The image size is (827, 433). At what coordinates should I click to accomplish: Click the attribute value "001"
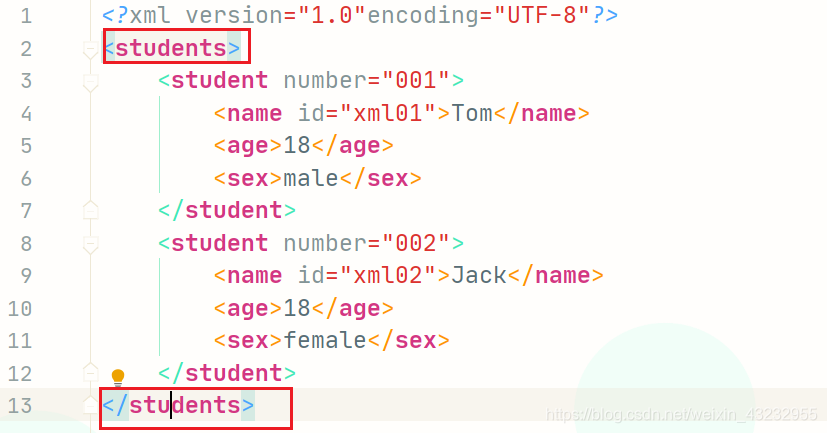click(x=416, y=80)
